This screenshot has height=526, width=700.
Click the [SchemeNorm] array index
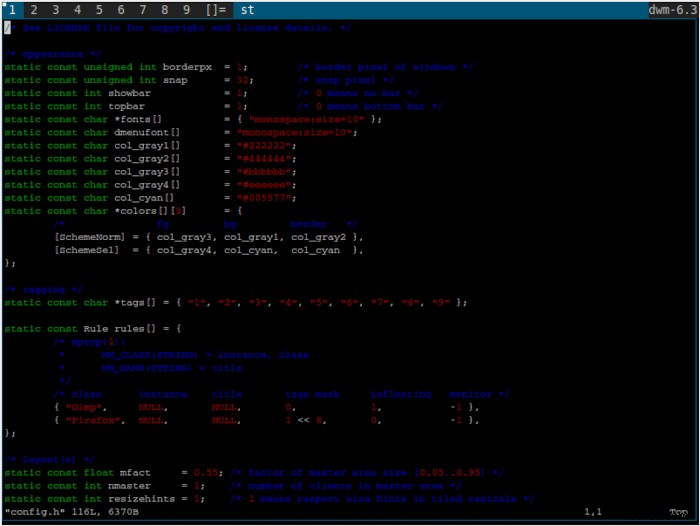tap(89, 237)
